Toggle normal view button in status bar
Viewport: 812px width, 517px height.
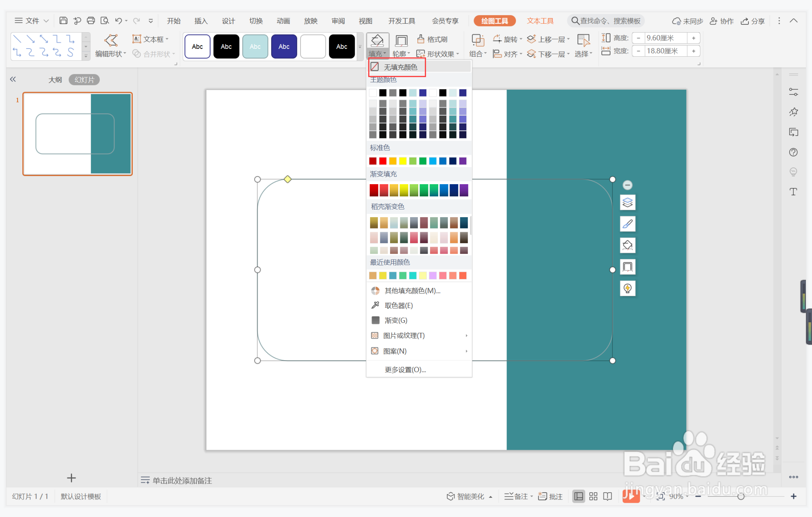578,496
